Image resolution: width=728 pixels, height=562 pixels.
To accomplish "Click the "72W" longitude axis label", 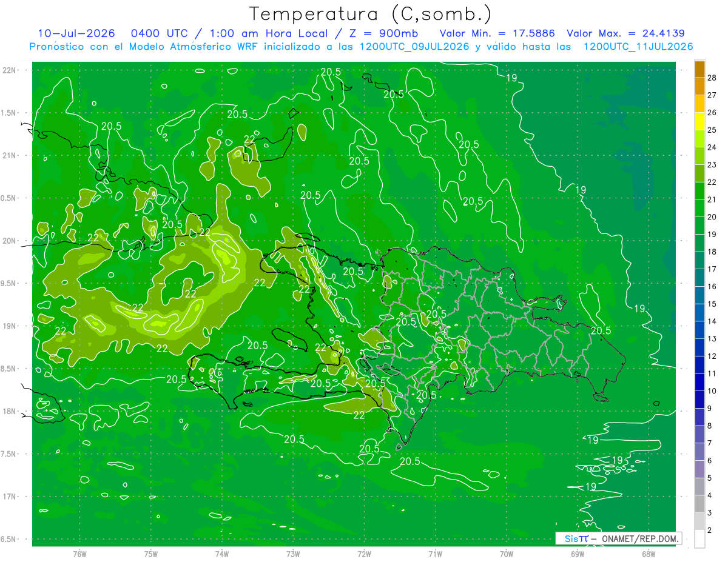I will (364, 555).
